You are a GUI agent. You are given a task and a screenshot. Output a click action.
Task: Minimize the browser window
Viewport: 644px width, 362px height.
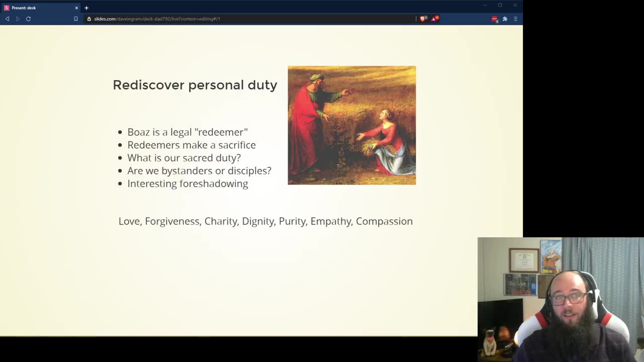tap(485, 5)
